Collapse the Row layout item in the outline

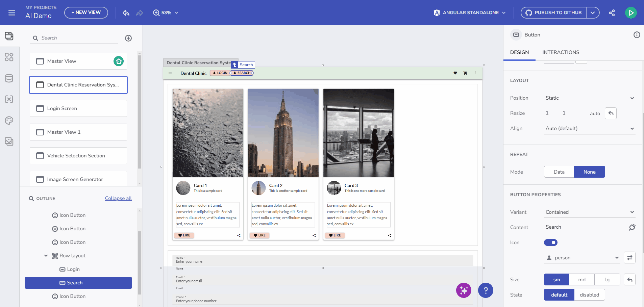pyautogui.click(x=46, y=255)
